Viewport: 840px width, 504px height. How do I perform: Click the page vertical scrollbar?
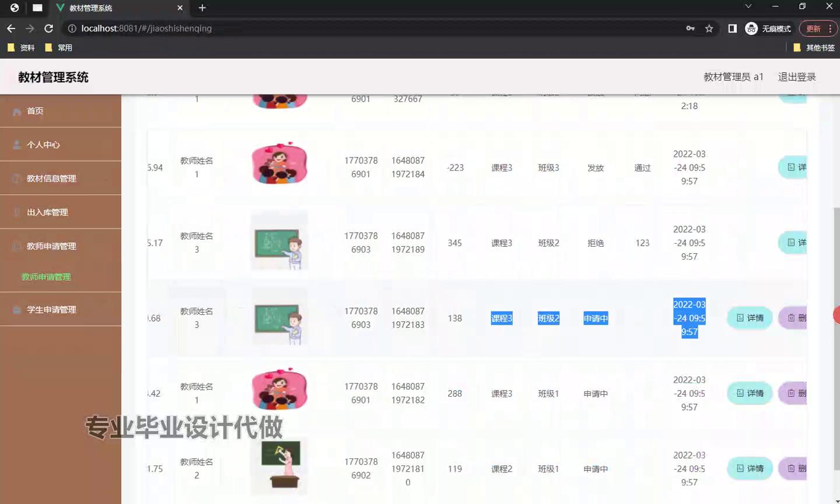pos(836,338)
